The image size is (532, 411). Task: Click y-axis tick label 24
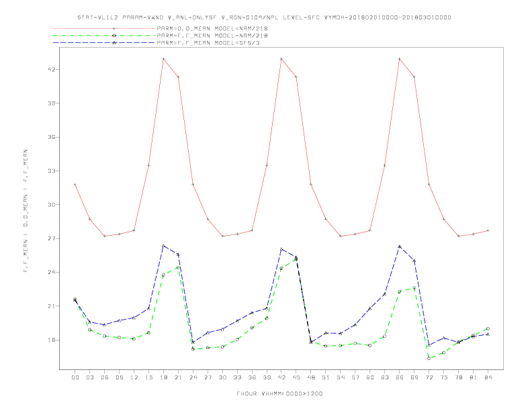click(x=51, y=272)
